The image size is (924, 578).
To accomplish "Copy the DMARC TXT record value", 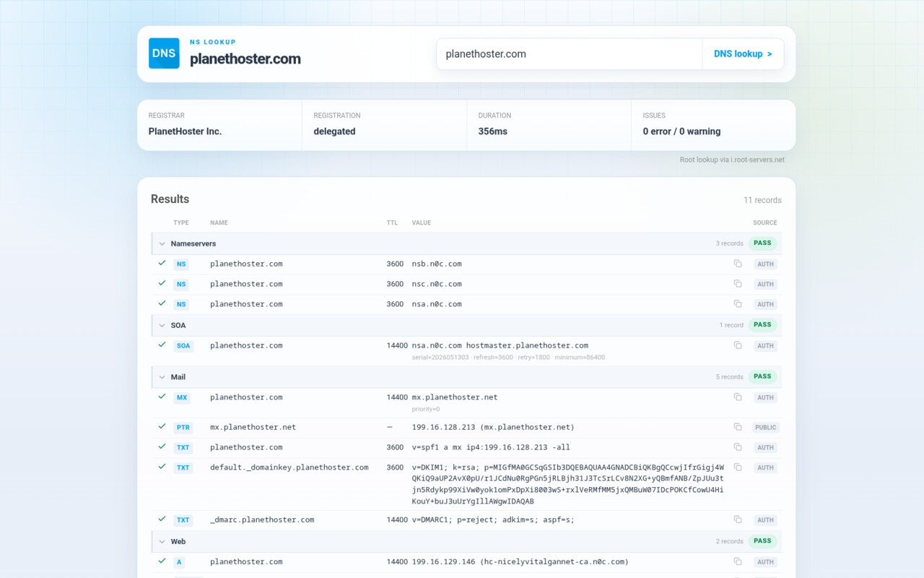I will click(738, 519).
